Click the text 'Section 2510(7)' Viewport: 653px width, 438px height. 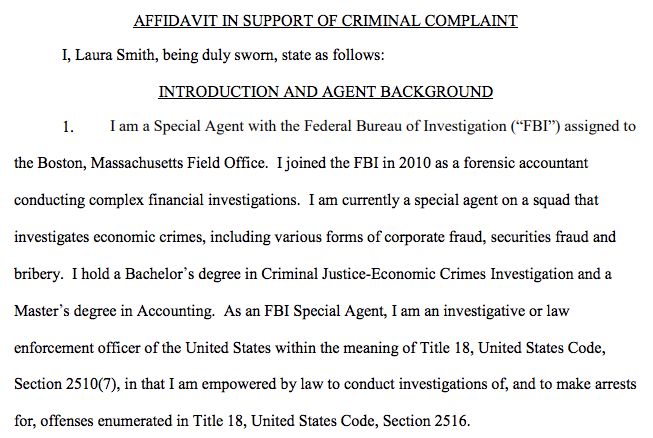66,384
